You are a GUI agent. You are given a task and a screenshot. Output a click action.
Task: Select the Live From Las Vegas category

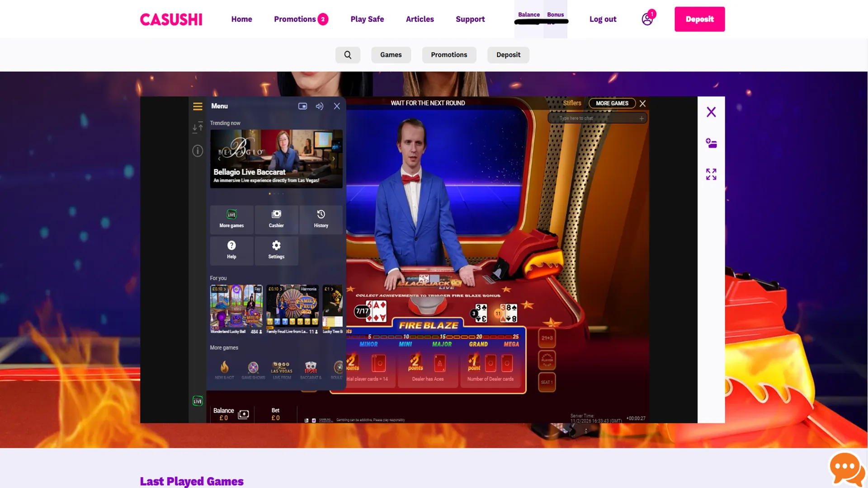(x=282, y=370)
